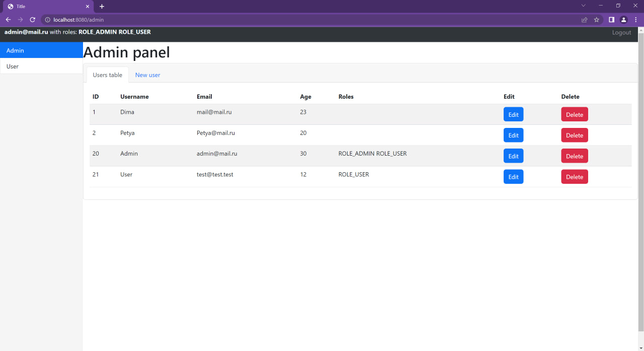Log out via the Logout link
644x351 pixels.
(x=621, y=32)
